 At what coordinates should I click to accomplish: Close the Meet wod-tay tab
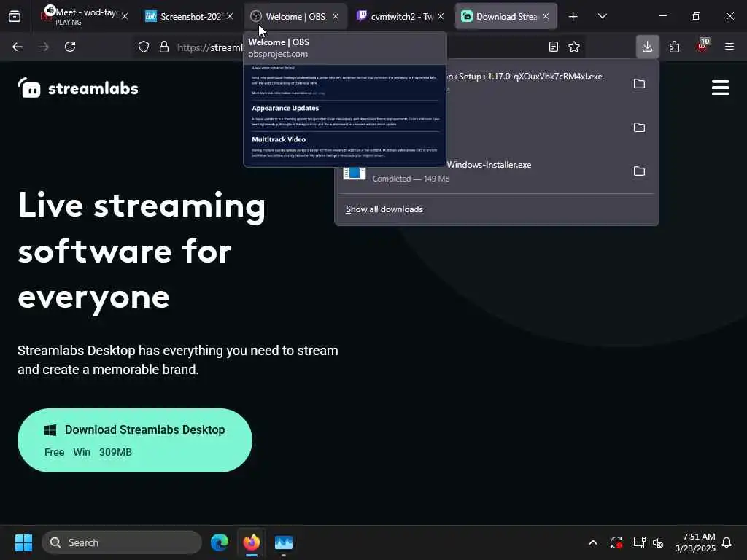pyautogui.click(x=125, y=17)
